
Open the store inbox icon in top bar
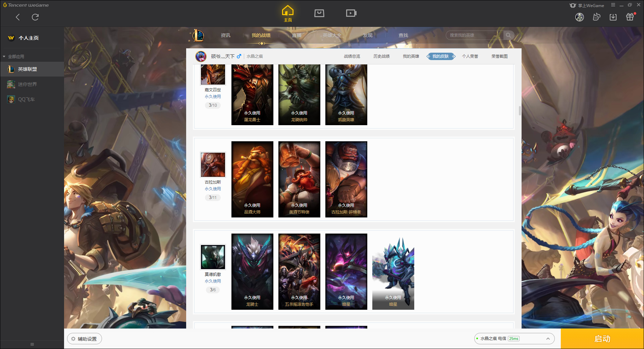coord(319,13)
